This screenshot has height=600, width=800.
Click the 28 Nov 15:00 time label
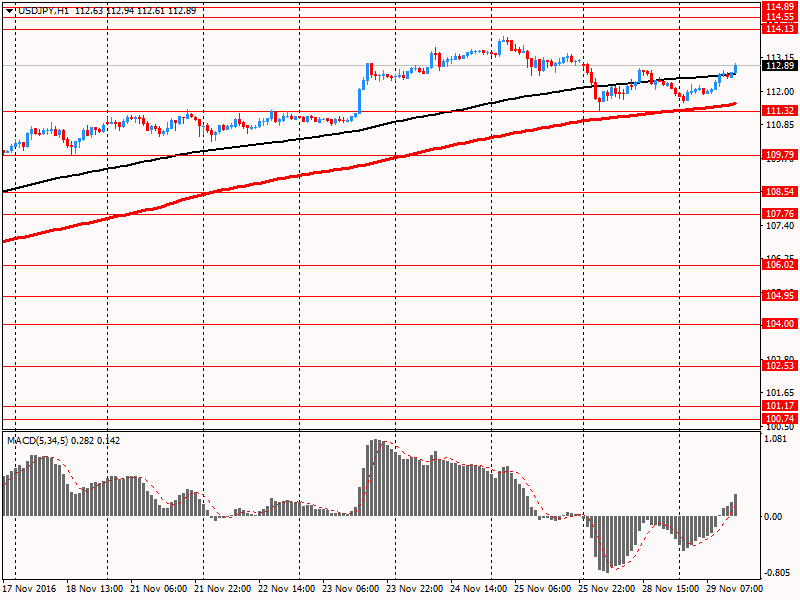[x=670, y=589]
